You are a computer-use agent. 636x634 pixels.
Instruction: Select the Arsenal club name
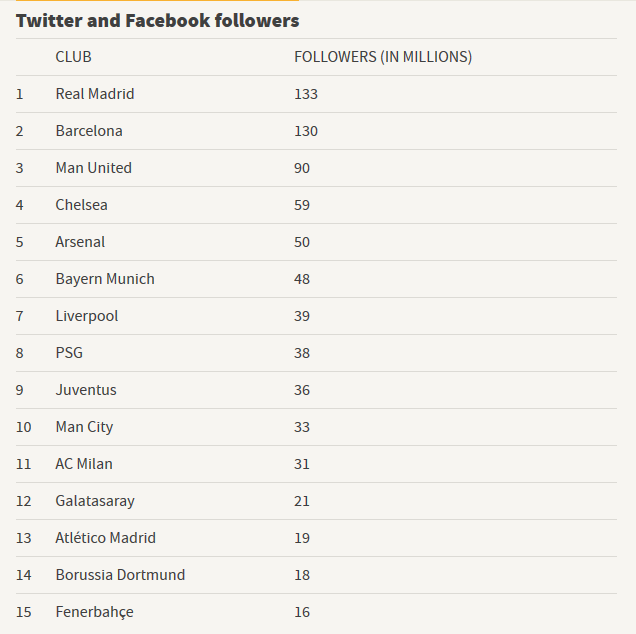(80, 242)
